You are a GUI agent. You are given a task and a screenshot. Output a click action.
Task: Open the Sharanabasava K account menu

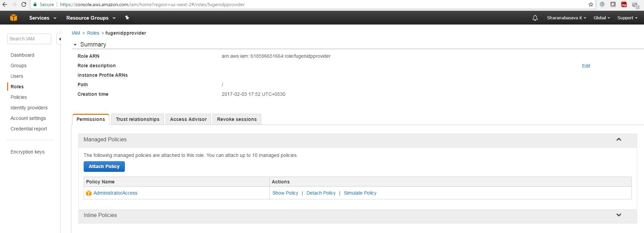coord(566,18)
